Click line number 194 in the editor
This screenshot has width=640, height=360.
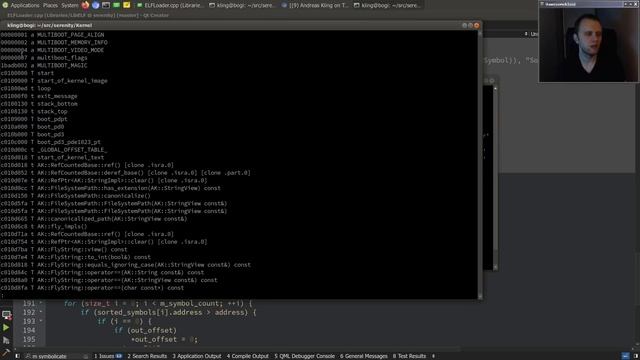29,330
